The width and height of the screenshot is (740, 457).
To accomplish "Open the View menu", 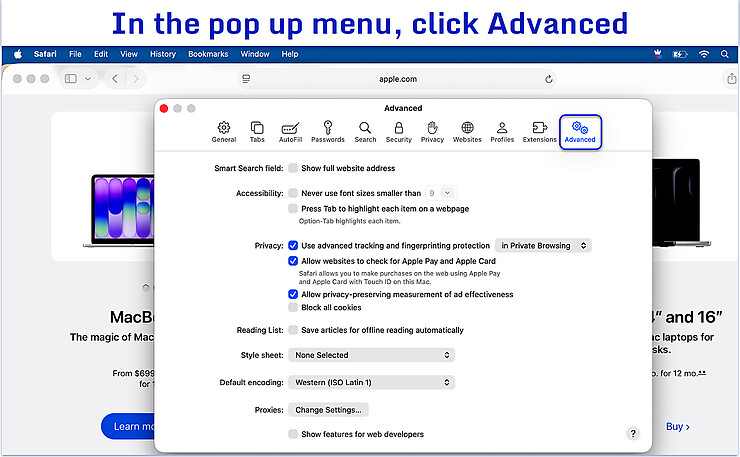I will pyautogui.click(x=128, y=54).
